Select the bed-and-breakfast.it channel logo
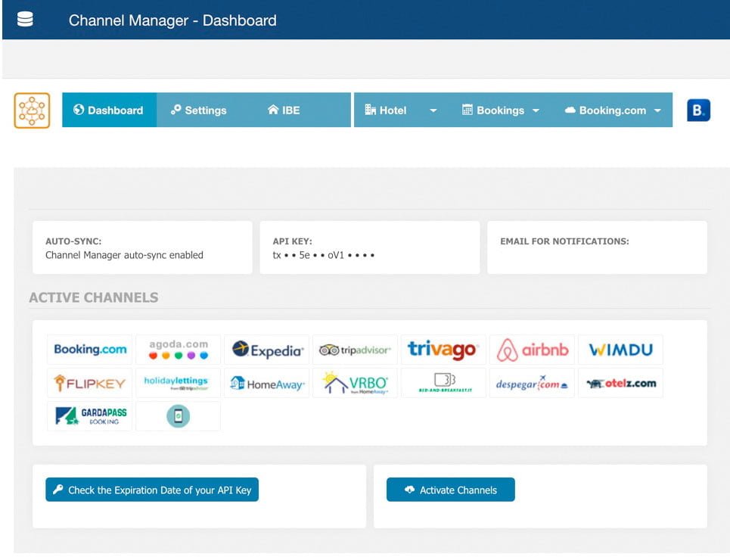This screenshot has width=730, height=560. 444,383
